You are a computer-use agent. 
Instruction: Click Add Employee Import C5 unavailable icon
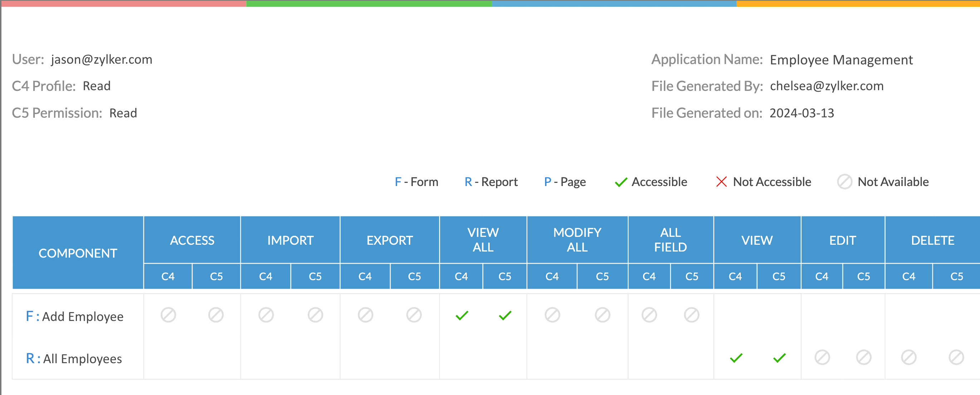tap(315, 315)
